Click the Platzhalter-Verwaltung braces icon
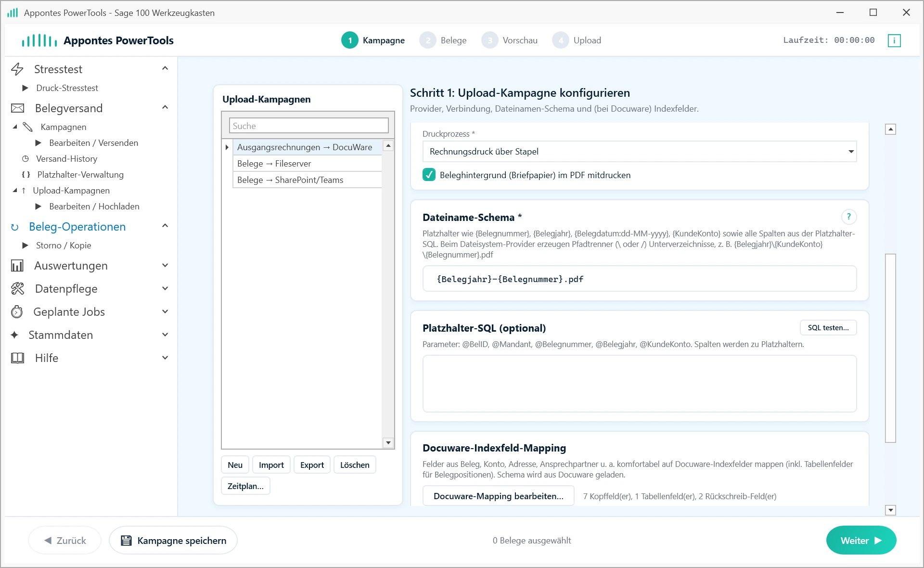924x568 pixels. pyautogui.click(x=26, y=175)
